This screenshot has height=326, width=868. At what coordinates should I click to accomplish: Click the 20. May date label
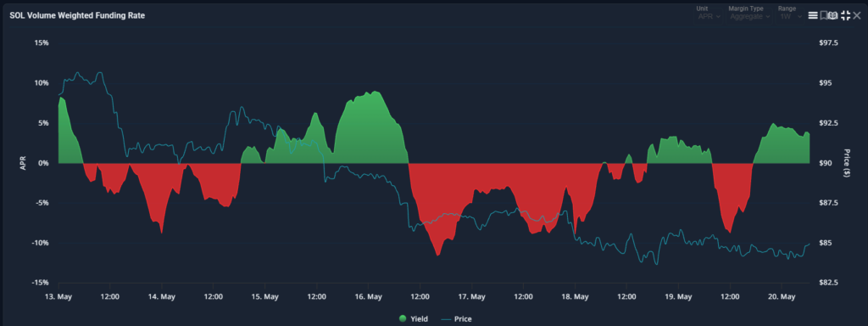[782, 296]
